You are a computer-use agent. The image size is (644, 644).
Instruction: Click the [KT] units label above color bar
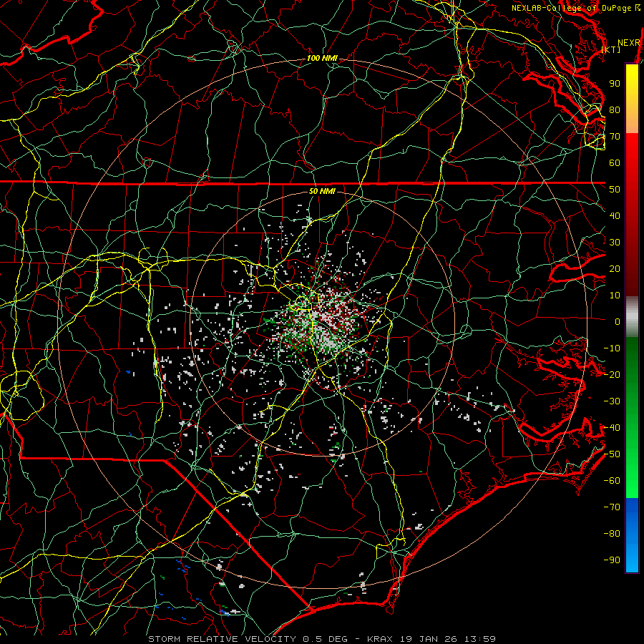click(x=611, y=49)
